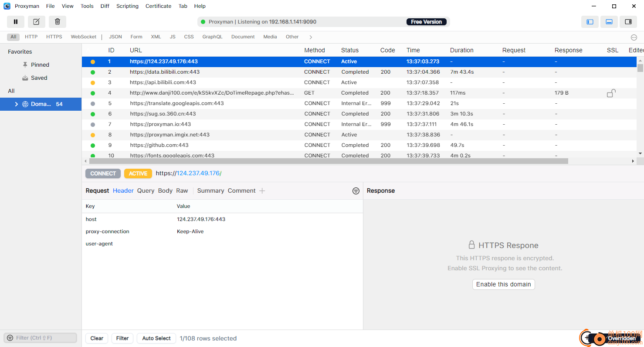This screenshot has height=347, width=644.
Task: Click the Filter button in bottom bar
Action: point(122,338)
